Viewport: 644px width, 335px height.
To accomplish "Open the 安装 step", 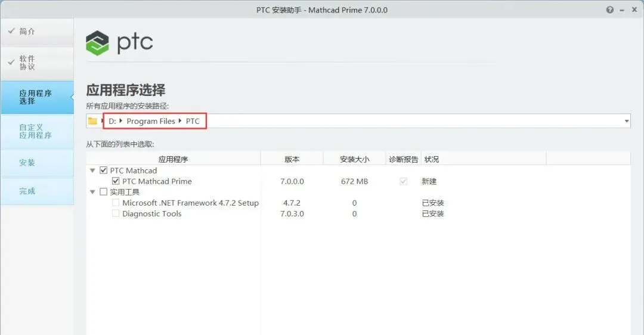I will tap(38, 163).
